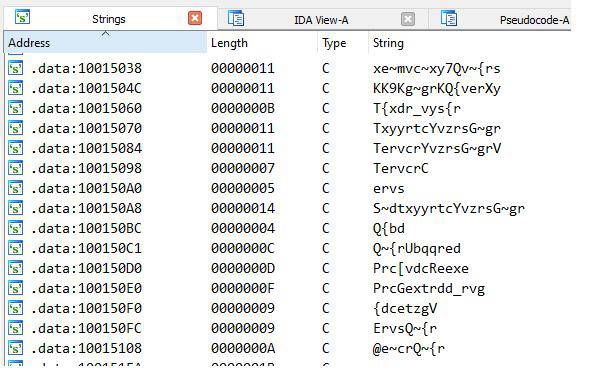Click string icon for address 10015108
The image size is (611, 384).
[15, 348]
